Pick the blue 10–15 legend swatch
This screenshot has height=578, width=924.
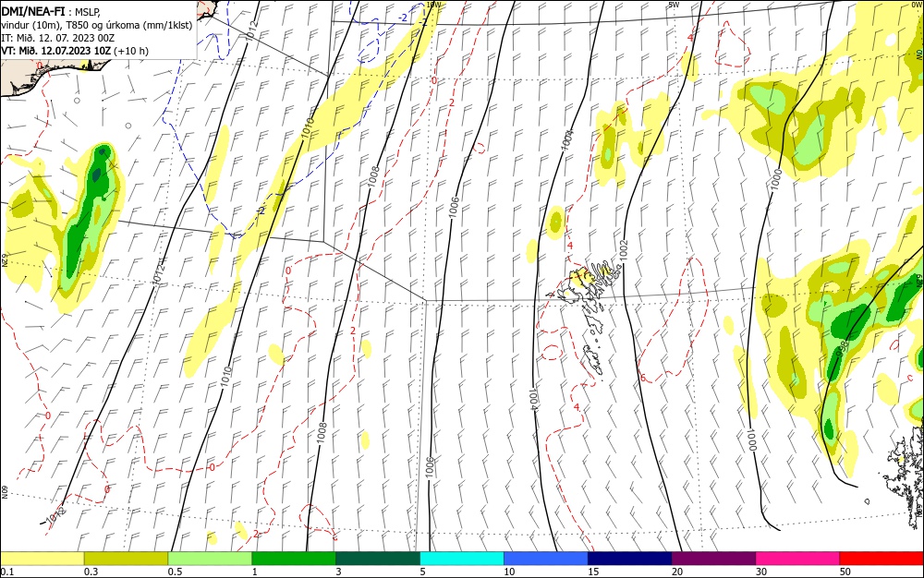pyautogui.click(x=546, y=559)
